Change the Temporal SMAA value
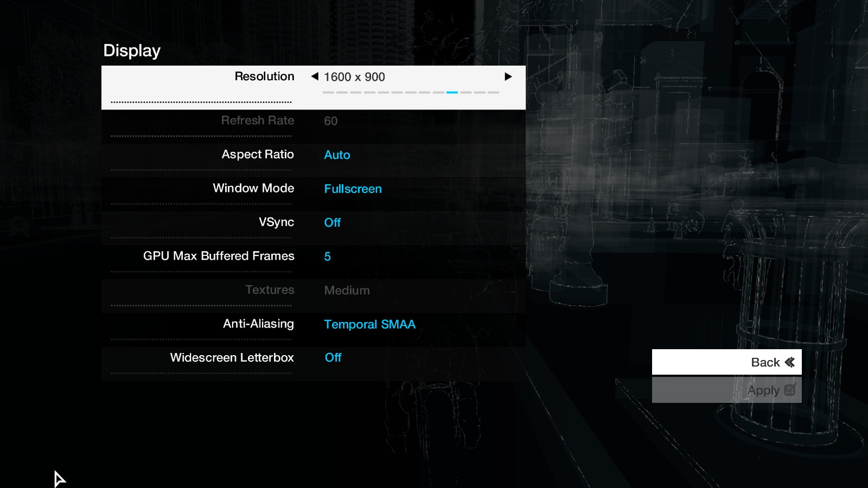This screenshot has width=868, height=488. click(369, 324)
